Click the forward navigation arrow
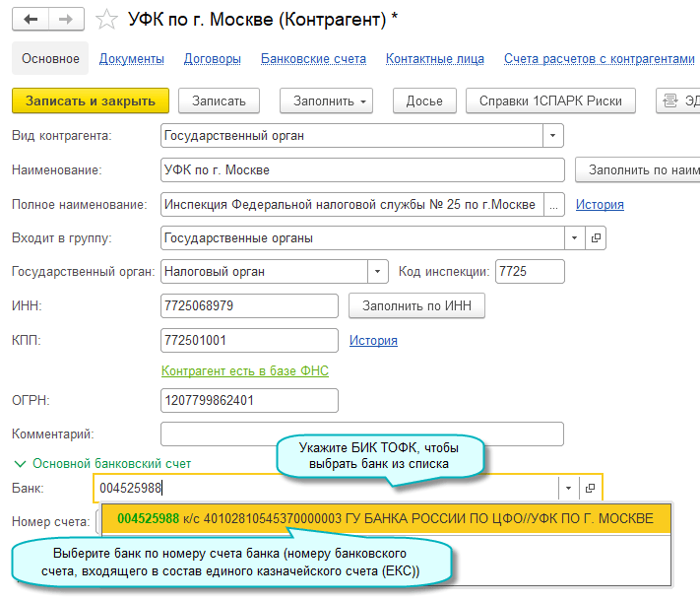 66,19
